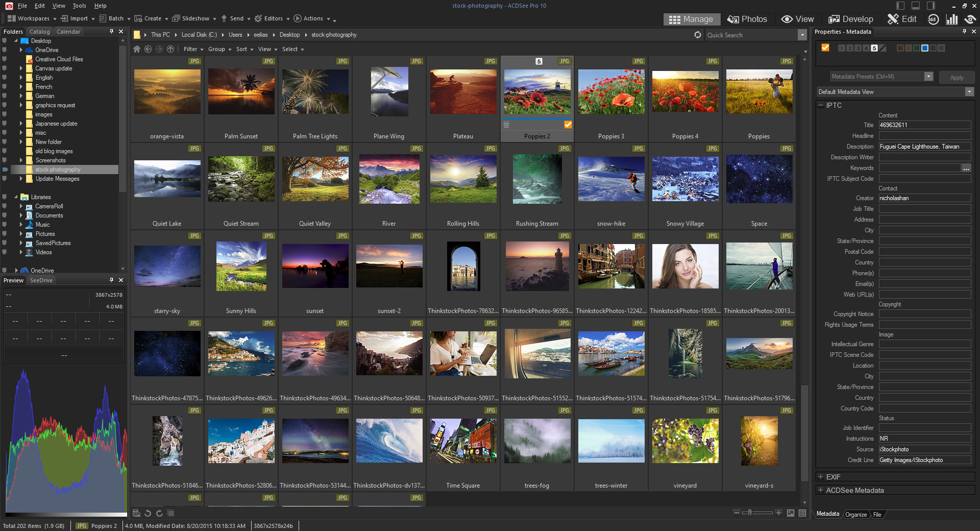Untag the Poppies 2 thumbnail checkbox

point(568,125)
